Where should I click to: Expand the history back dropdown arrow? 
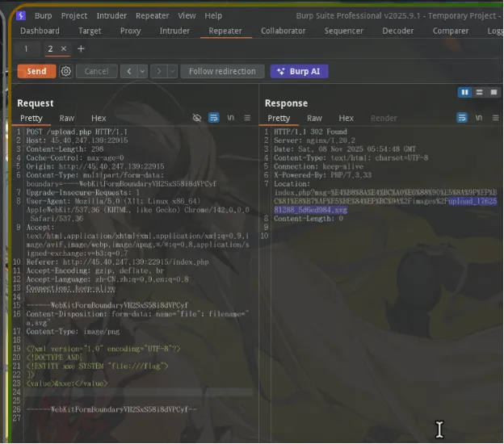pos(142,71)
